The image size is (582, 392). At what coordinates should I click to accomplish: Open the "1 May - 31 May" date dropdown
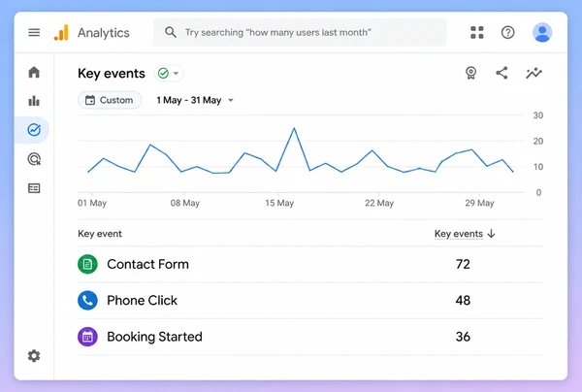pyautogui.click(x=195, y=100)
